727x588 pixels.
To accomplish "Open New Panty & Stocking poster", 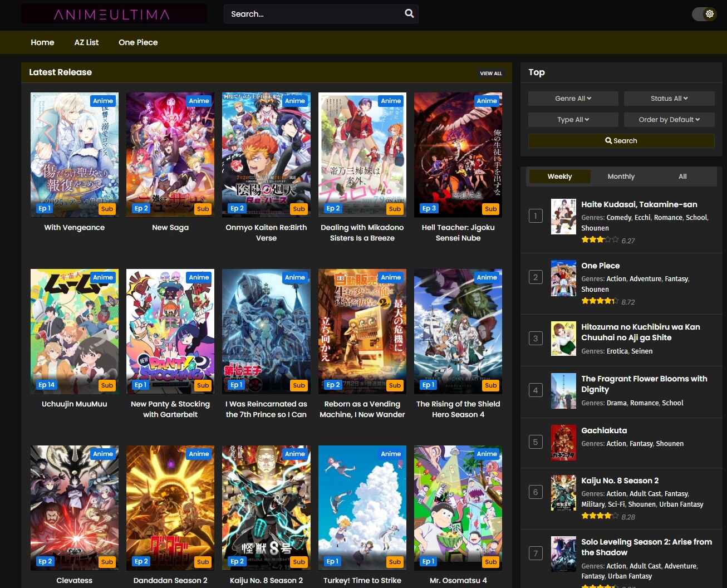I will point(170,331).
